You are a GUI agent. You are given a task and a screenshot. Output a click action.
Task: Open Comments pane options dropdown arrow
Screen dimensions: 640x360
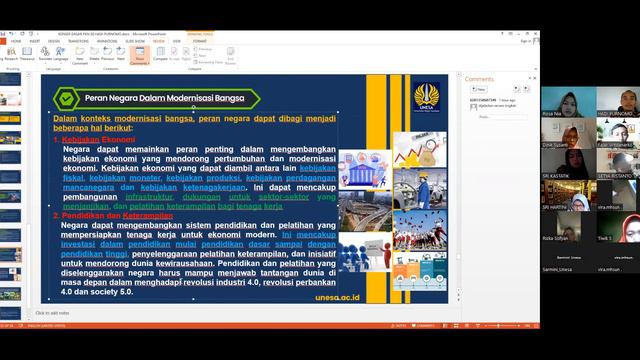530,78
